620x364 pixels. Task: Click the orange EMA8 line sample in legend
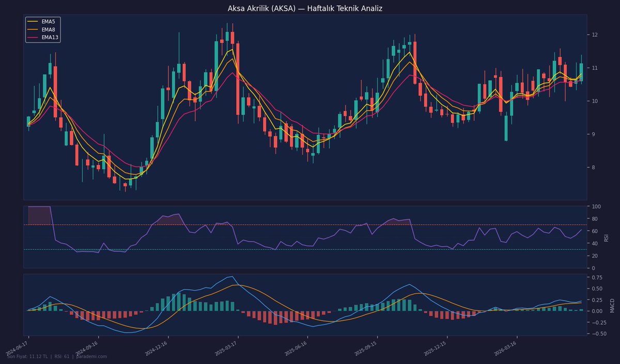point(33,29)
